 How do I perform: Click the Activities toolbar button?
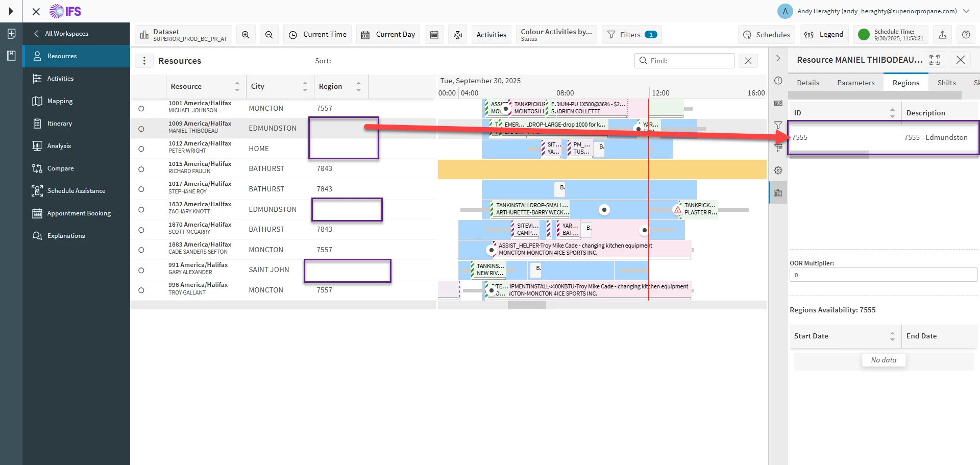[x=491, y=35]
